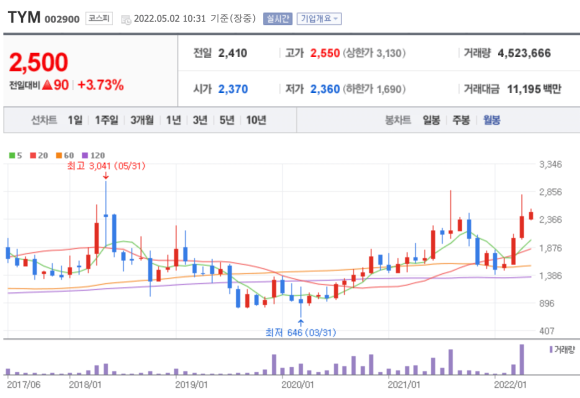Screen dimensions: 580x398
Task: Click the latest red candlestick on the chart
Action: point(531,215)
